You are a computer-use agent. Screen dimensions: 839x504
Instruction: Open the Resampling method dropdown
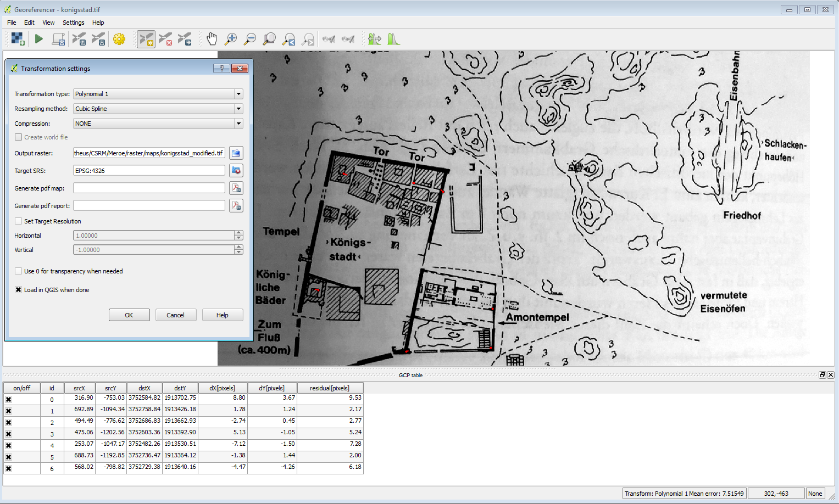[x=158, y=109]
